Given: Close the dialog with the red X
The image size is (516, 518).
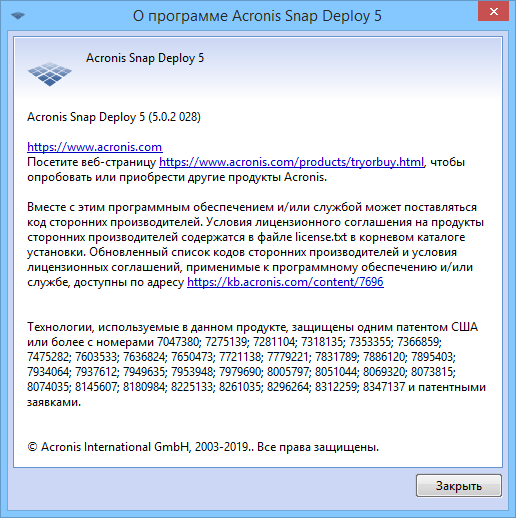Looking at the screenshot, I should [493, 11].
